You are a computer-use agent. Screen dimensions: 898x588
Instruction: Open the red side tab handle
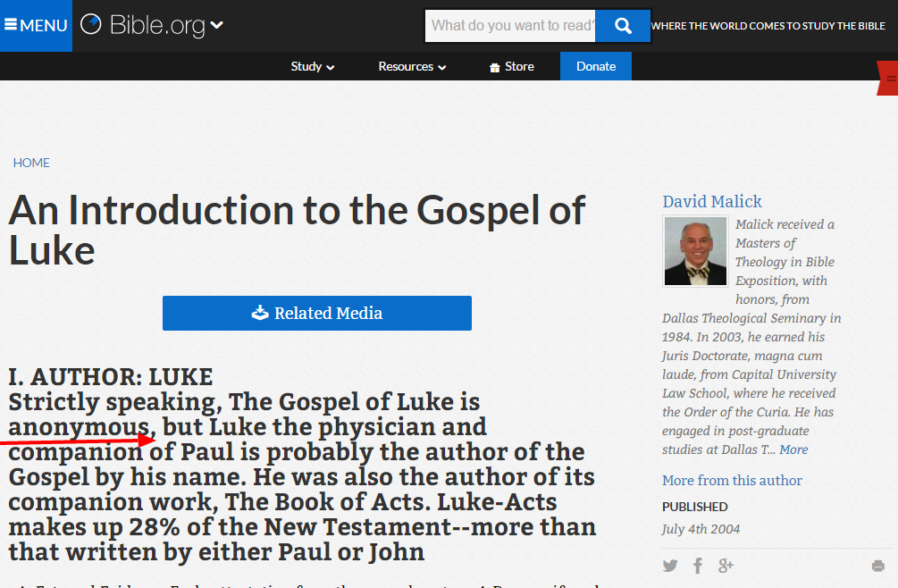[888, 79]
